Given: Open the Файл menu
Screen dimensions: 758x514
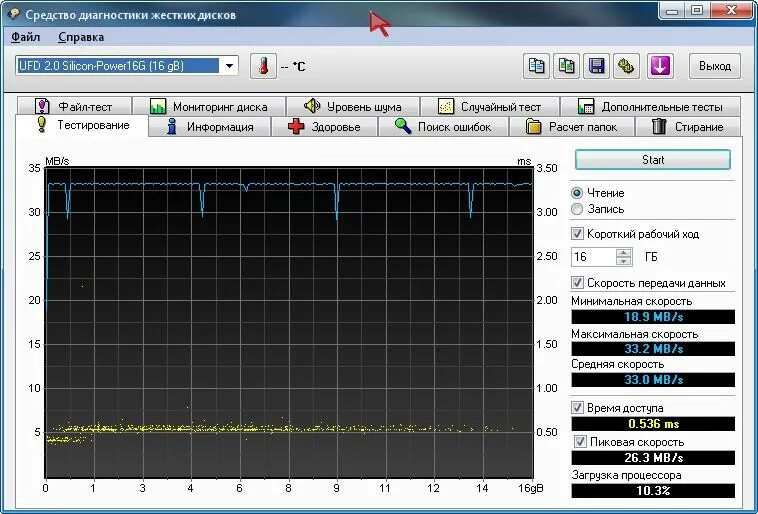Looking at the screenshot, I should pyautogui.click(x=25, y=37).
